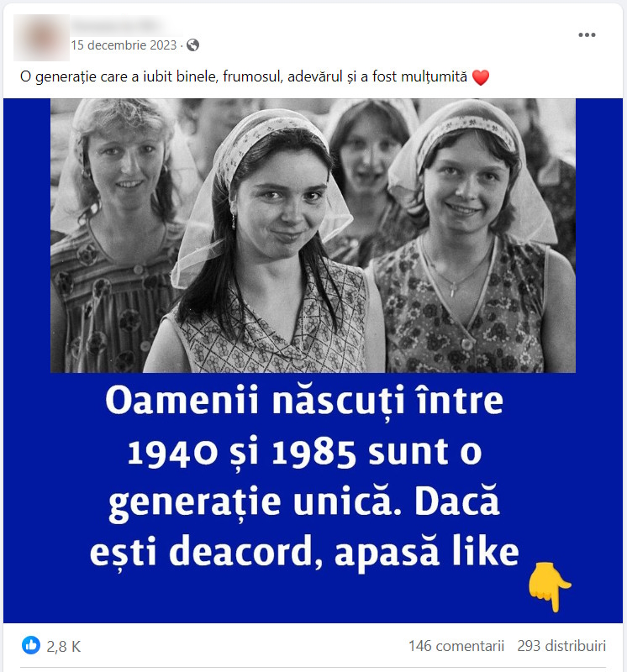Click the blonde woman on photo's left
Screen dimensions: 627x672
[x=116, y=232]
